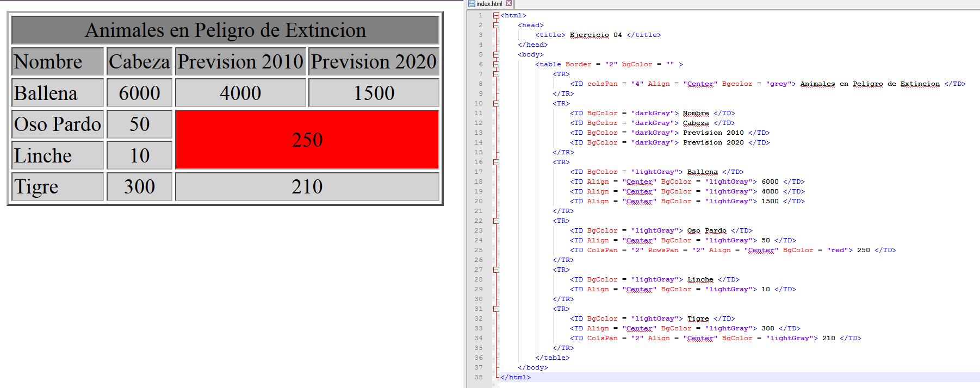The width and height of the screenshot is (980, 388).
Task: Click the table title 'Animales en Peligro de Extincion'
Action: tap(225, 30)
